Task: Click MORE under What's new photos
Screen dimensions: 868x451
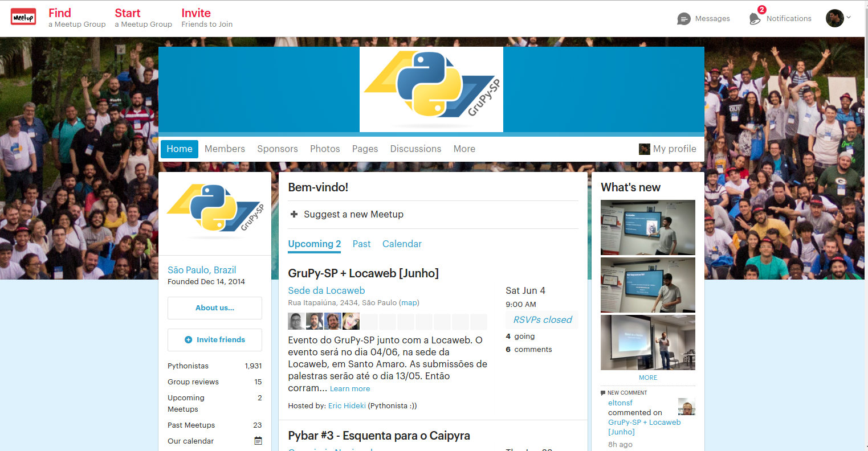Action: [x=648, y=378]
